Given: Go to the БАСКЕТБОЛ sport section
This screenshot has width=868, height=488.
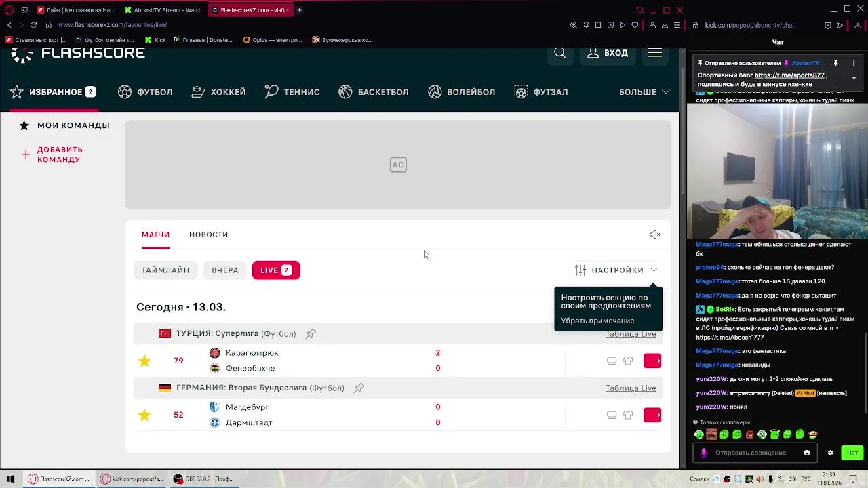Looking at the screenshot, I should point(374,92).
